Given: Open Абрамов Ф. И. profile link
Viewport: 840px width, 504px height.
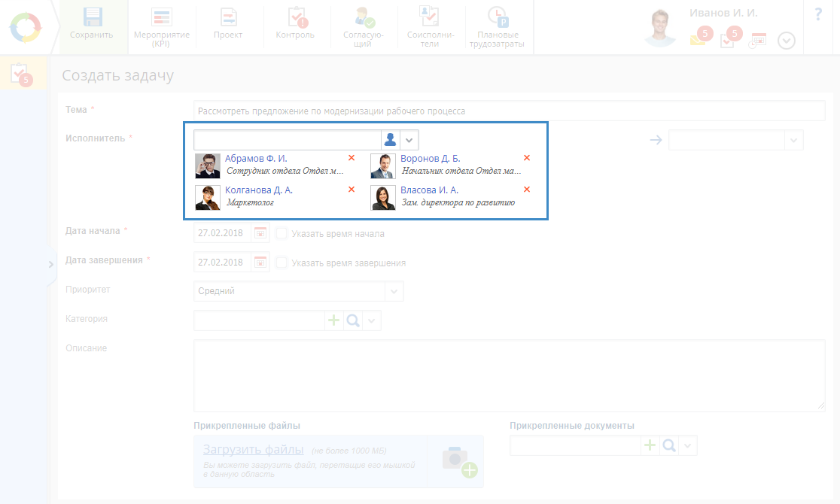Looking at the screenshot, I should click(256, 159).
